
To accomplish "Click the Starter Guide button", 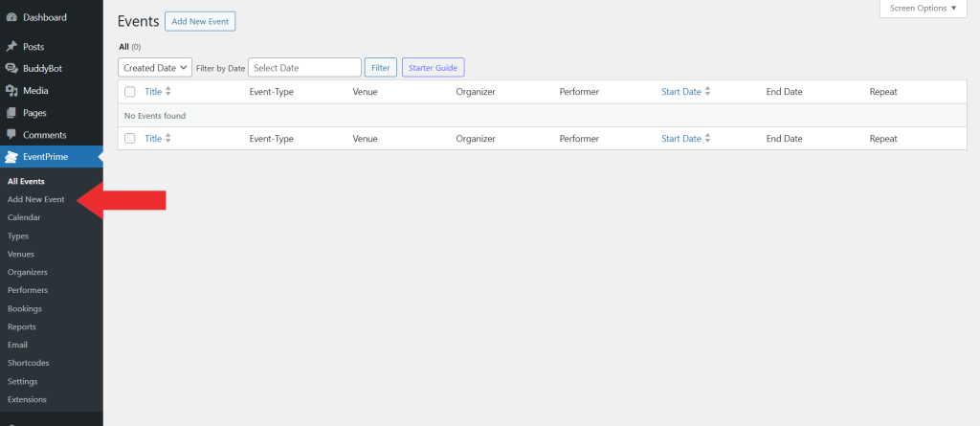I will (x=434, y=68).
